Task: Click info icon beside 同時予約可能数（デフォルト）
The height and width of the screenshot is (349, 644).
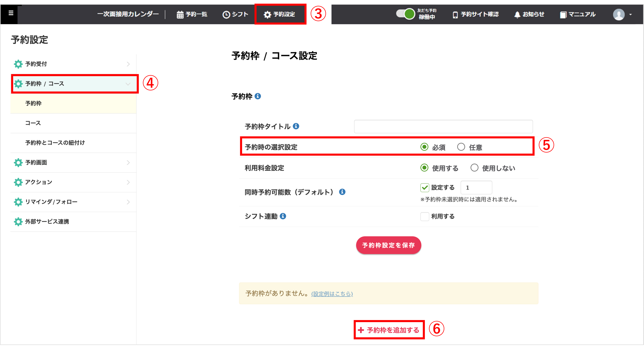Action: pos(342,192)
